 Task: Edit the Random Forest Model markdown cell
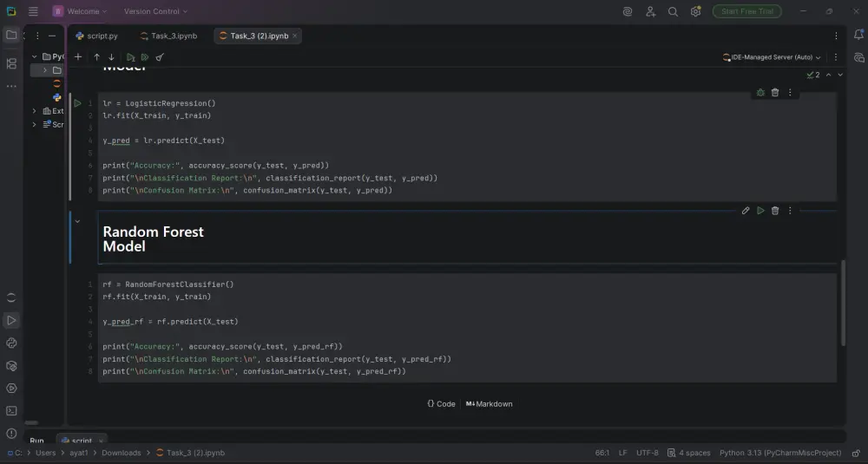(x=746, y=210)
